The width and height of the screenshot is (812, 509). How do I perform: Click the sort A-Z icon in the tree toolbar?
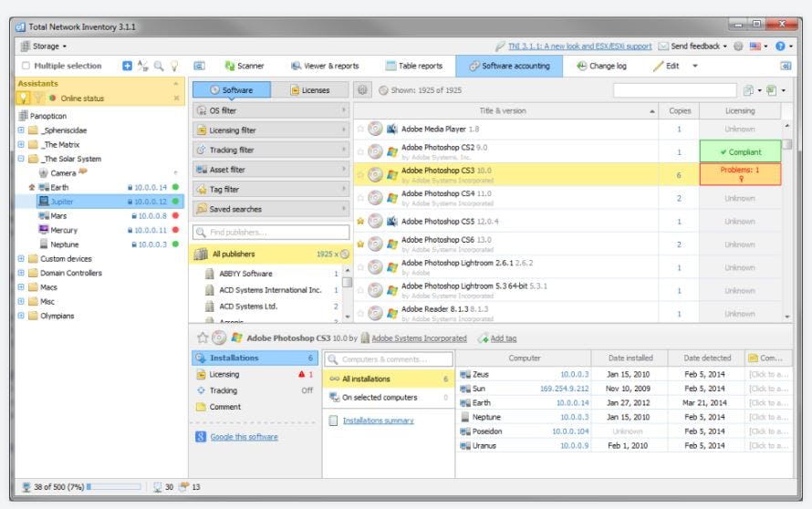coord(143,66)
